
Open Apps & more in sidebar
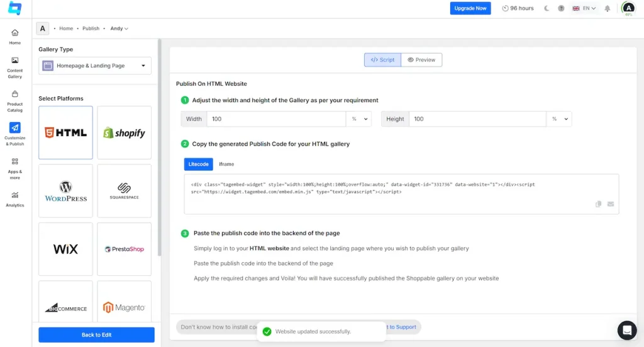(15, 169)
